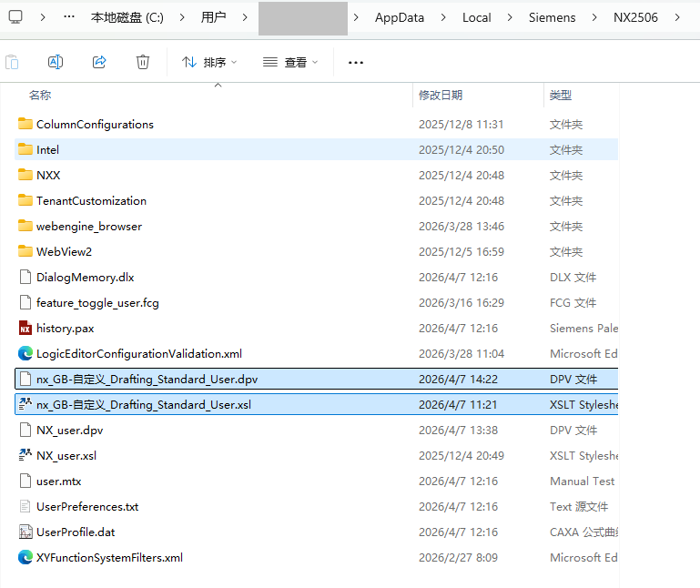Select the WebView2 folder icon

[25, 251]
